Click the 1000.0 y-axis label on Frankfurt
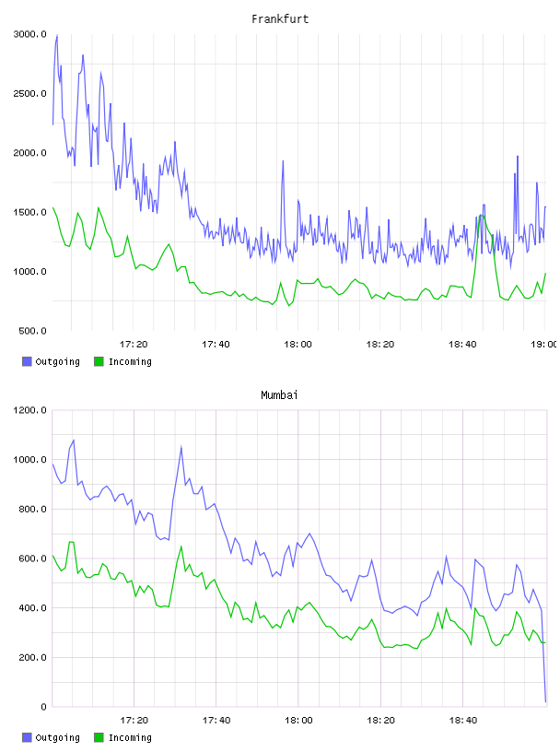Image resolution: width=560 pixels, height=752 pixels. (x=29, y=272)
